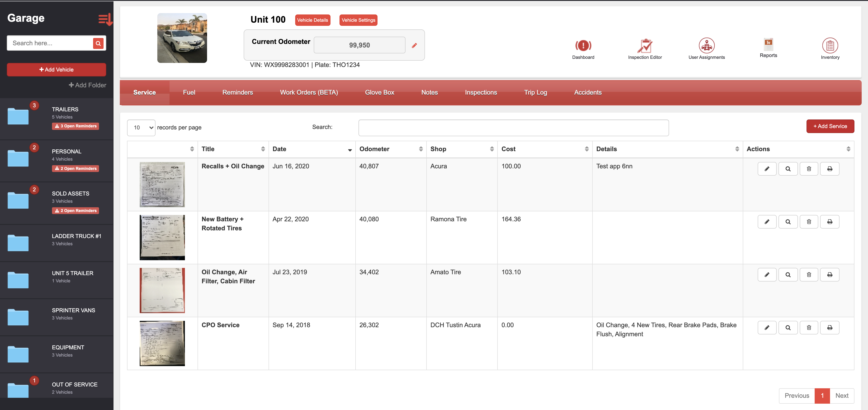
Task: Open the records per page dropdown
Action: point(141,128)
